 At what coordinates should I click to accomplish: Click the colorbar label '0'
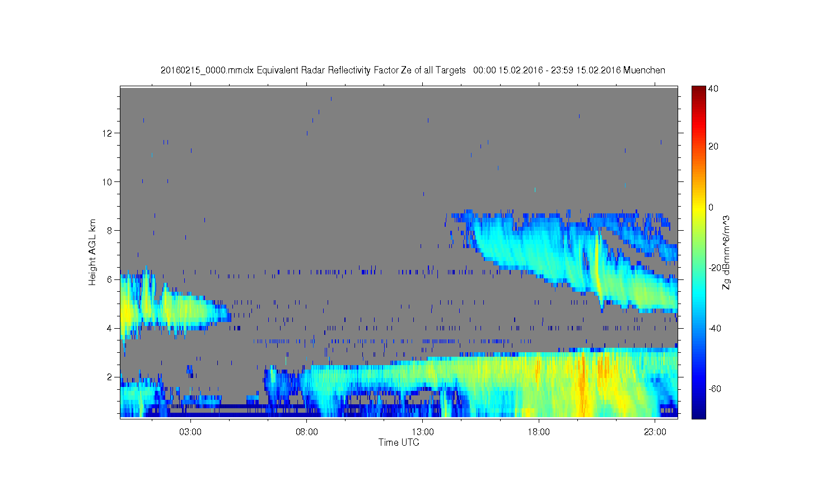tap(711, 207)
